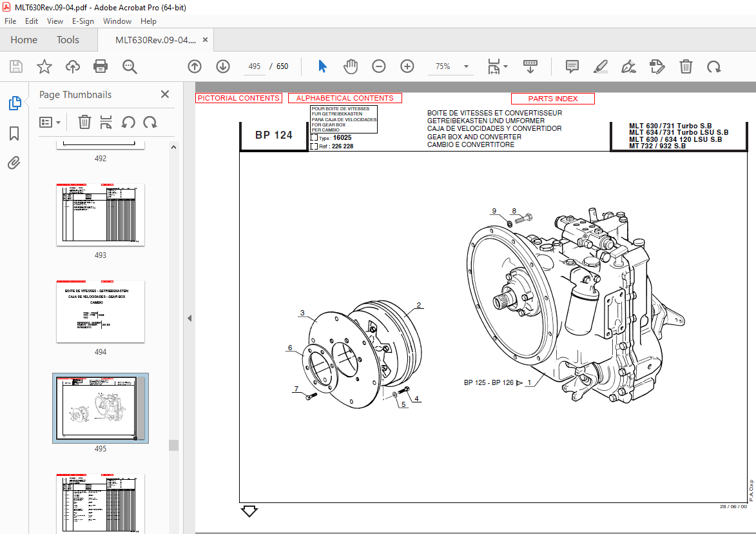Rotate page with toolbar rotate icon
The width and height of the screenshot is (756, 534).
(714, 66)
